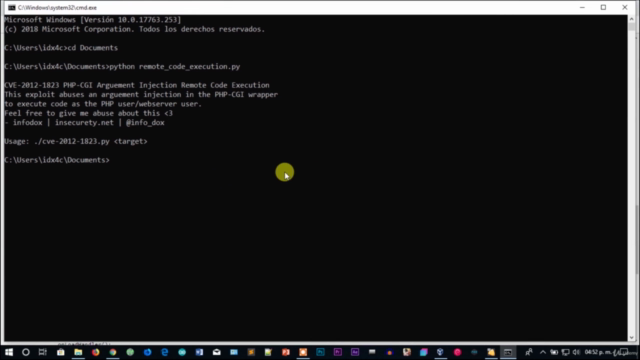
Task: Open the yellow folder app near cmd on taskbar
Action: coord(491,352)
